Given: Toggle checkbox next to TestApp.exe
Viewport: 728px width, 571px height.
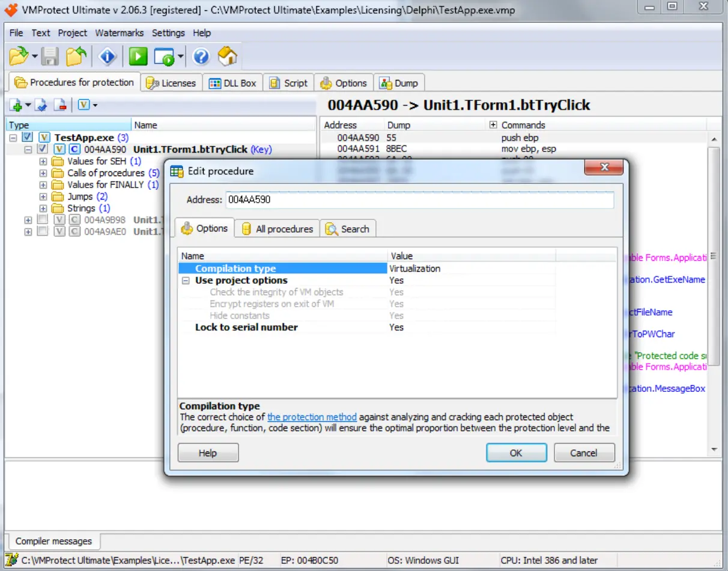Looking at the screenshot, I should pyautogui.click(x=27, y=138).
